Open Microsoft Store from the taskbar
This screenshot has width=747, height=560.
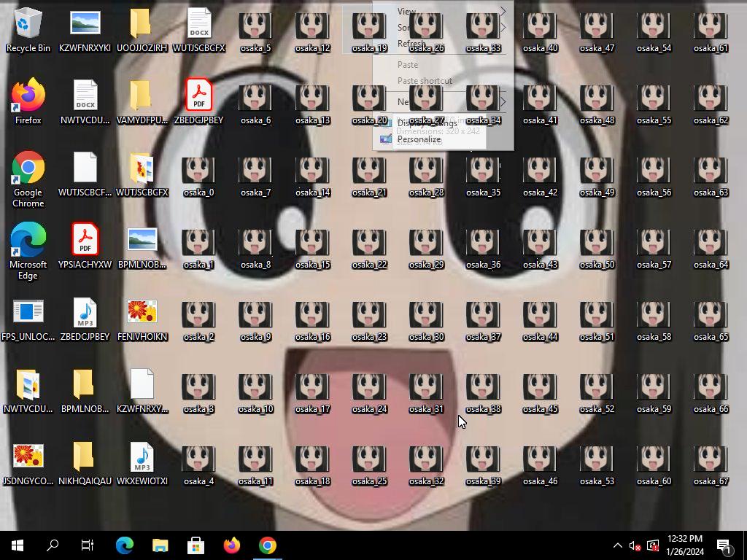click(196, 545)
